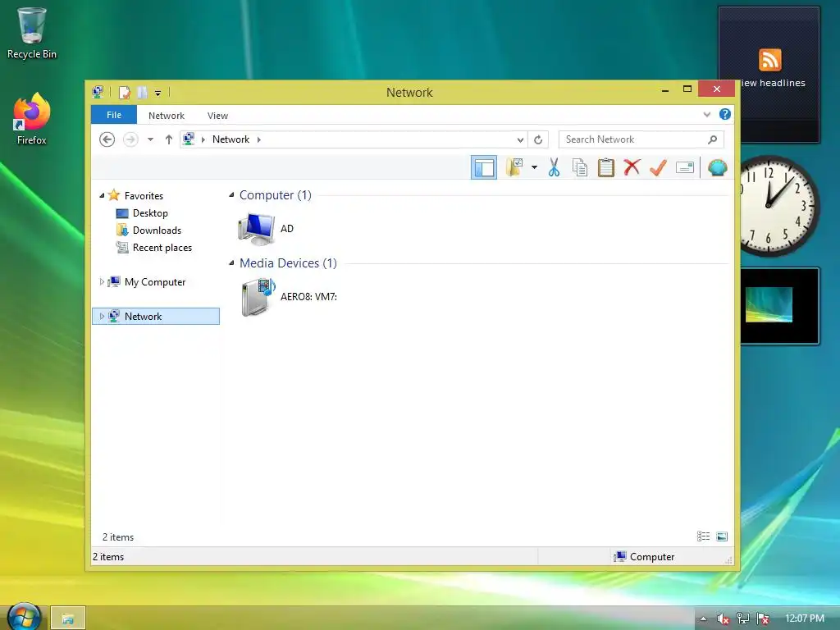Open Firefox shortcut on the desktop
This screenshot has width=840, height=630.
pos(32,119)
